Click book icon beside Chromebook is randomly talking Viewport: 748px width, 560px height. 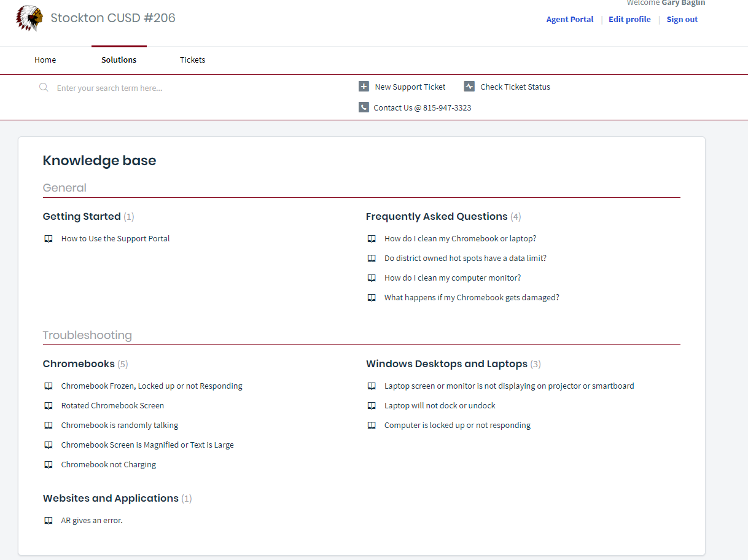(x=49, y=426)
